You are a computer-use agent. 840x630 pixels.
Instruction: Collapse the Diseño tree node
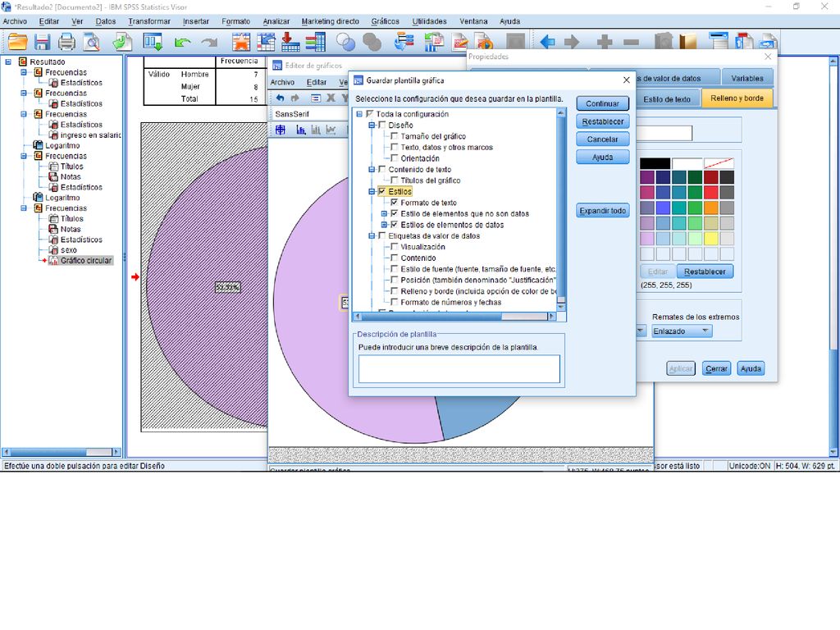point(372,125)
